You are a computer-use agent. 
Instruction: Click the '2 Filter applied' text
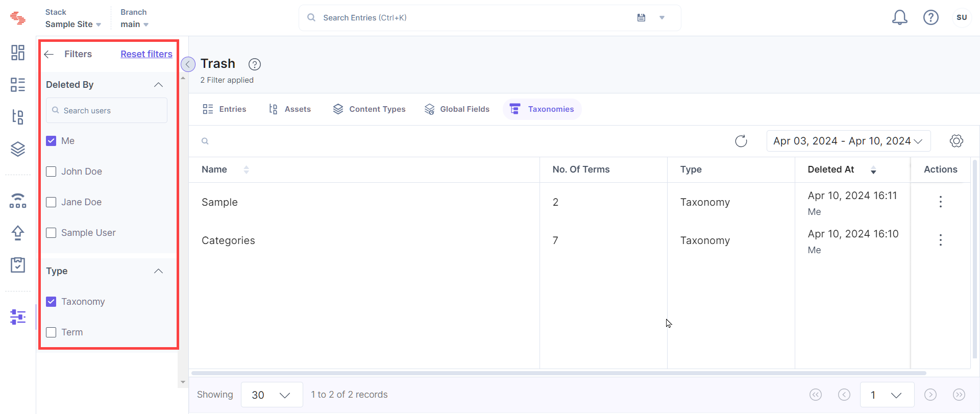227,80
